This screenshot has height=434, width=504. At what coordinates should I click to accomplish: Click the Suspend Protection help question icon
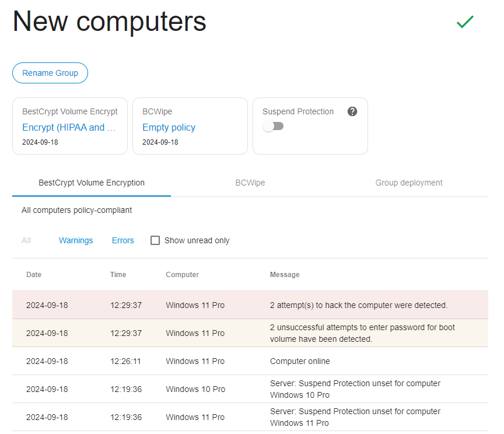coord(352,111)
